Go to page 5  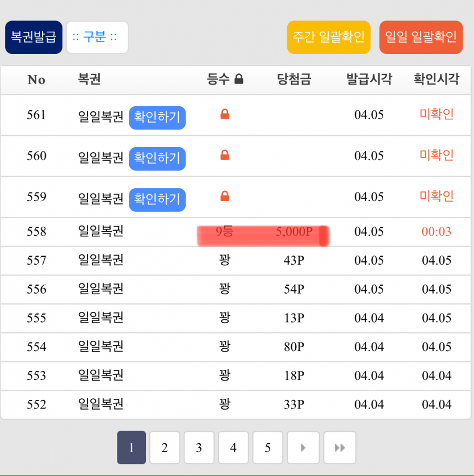(267, 448)
